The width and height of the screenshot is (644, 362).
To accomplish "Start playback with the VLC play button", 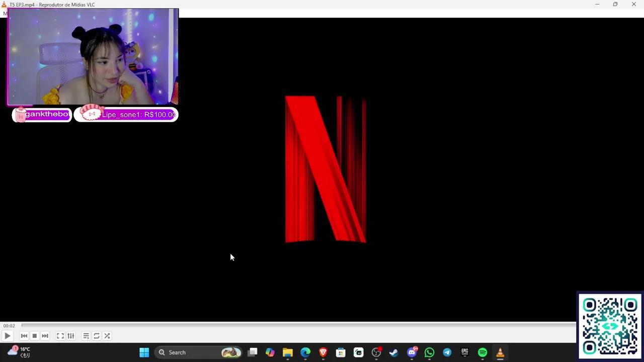I will 7,336.
